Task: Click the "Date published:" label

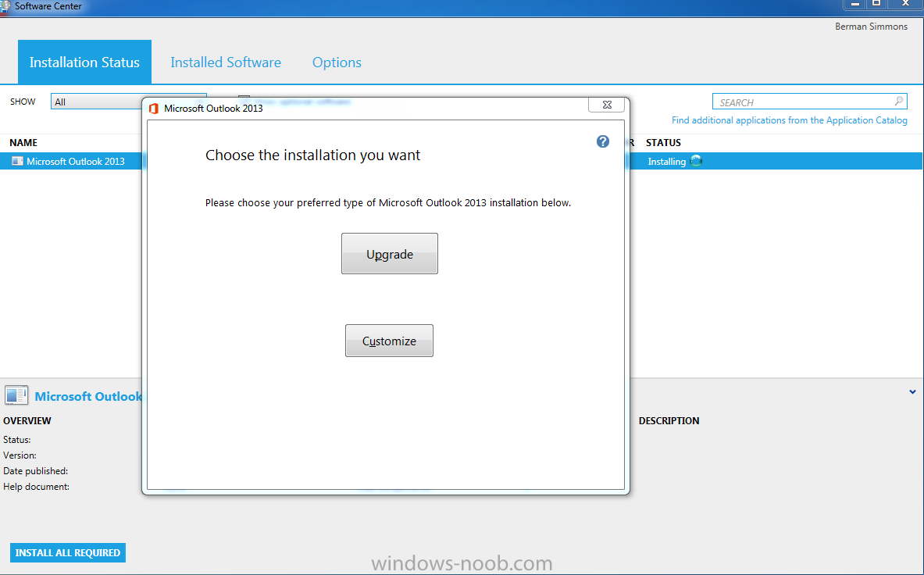Action: [x=35, y=471]
